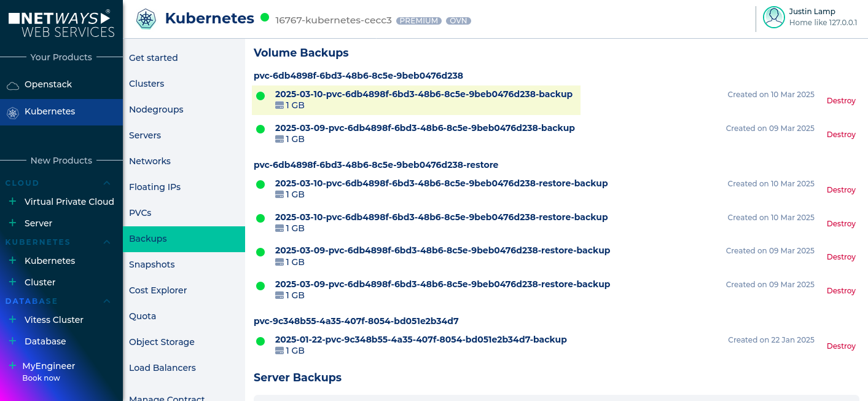The height and width of the screenshot is (401, 868).
Task: Click the plus icon next to Virtual Private Cloud
Action: (12, 201)
